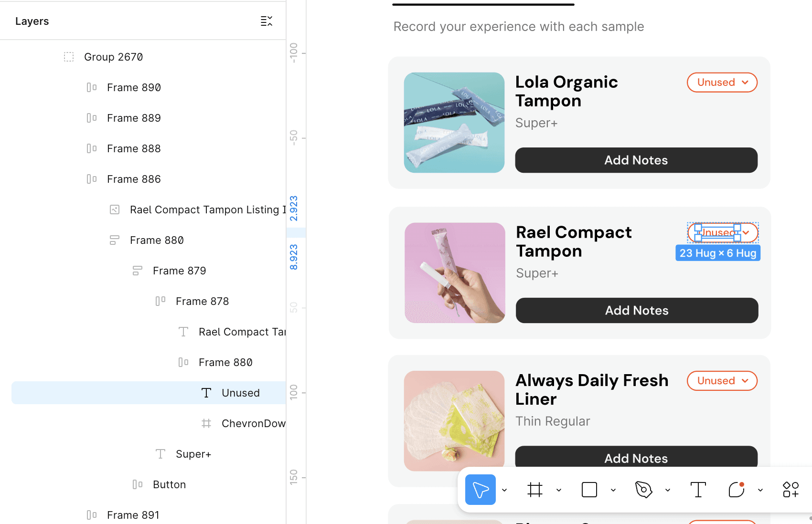Viewport: 812px width, 524px height.
Task: Click autolayout icon beside Frame 888
Action: (x=92, y=148)
